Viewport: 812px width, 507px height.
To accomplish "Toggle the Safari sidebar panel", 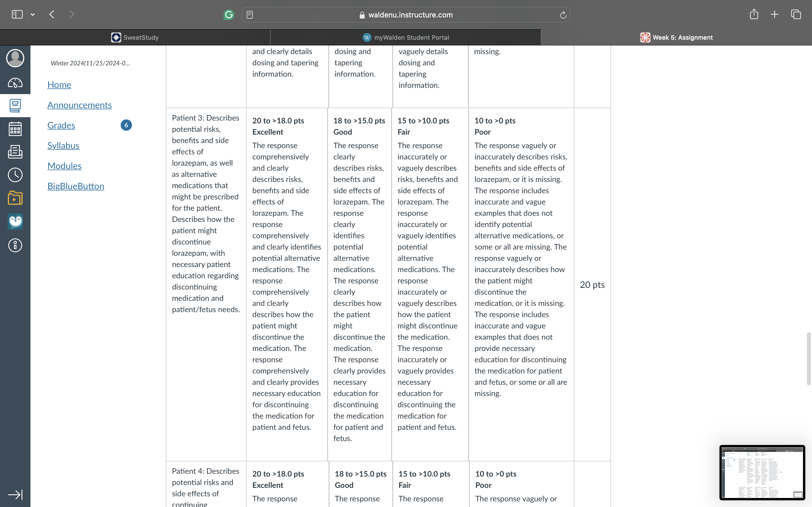I will 17,14.
